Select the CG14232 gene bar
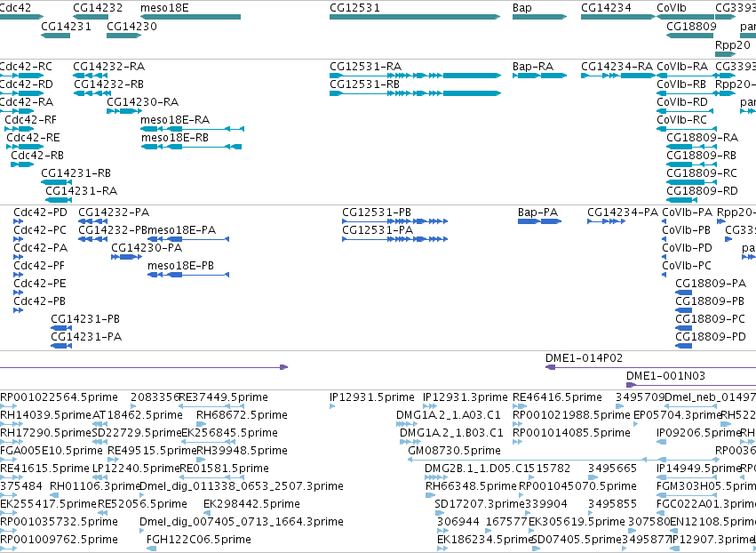Viewport: 756px width, 553px height. tap(91, 17)
